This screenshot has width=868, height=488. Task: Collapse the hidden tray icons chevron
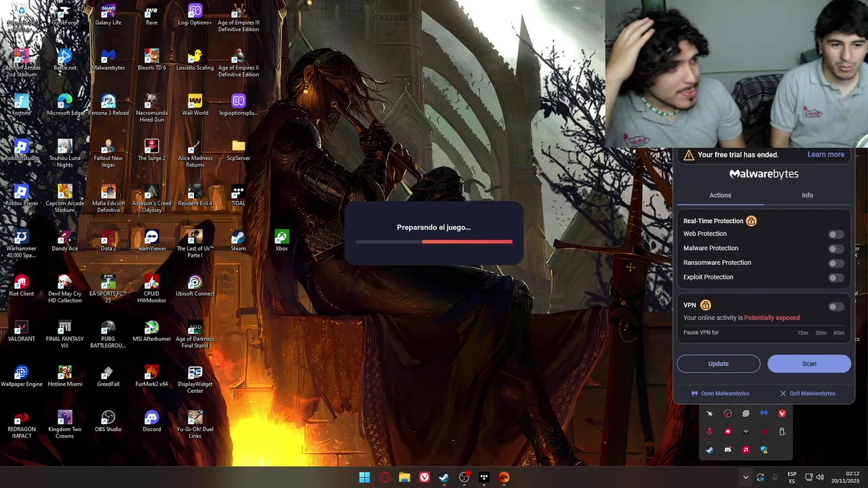coord(745,477)
